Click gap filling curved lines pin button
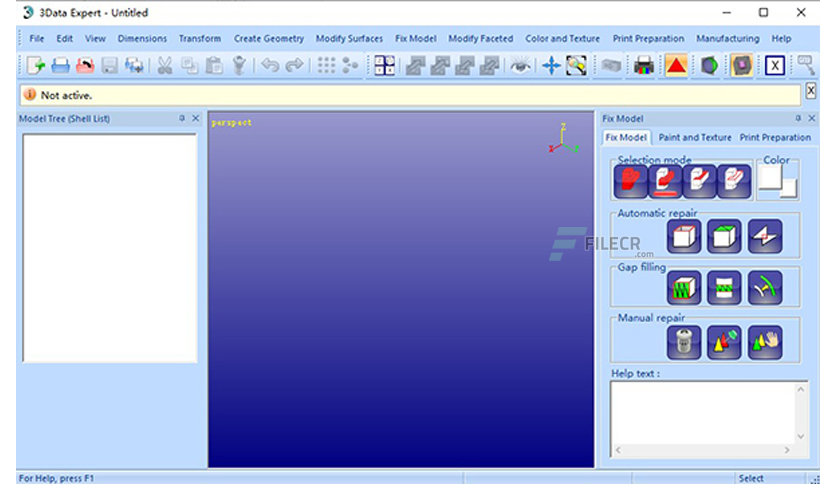Viewport: 836px width, 484px height. (765, 288)
